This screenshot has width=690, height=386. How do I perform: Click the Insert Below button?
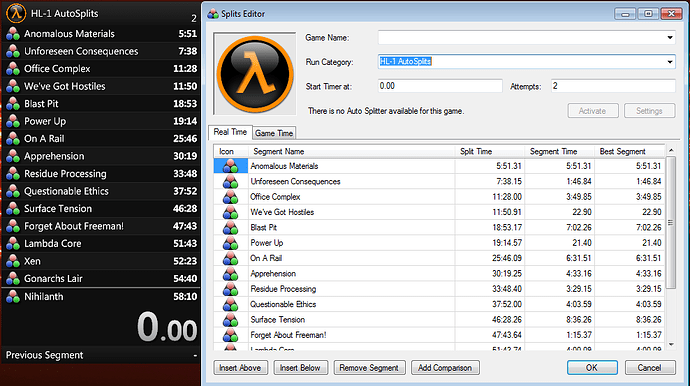click(301, 368)
